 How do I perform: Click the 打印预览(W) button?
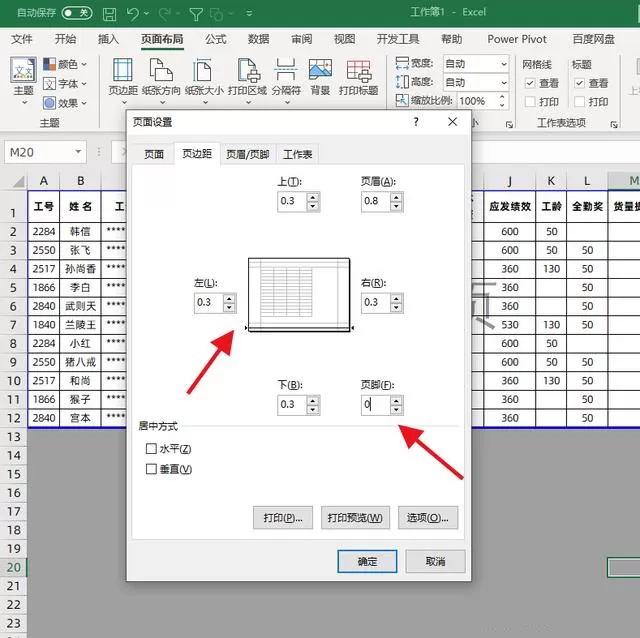click(x=355, y=518)
